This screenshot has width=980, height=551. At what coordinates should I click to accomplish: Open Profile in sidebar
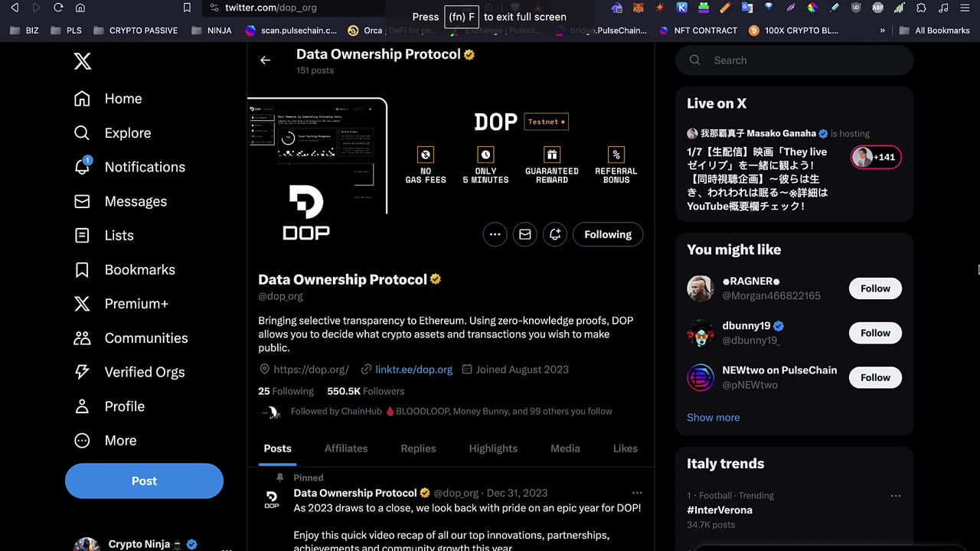[x=109, y=406]
